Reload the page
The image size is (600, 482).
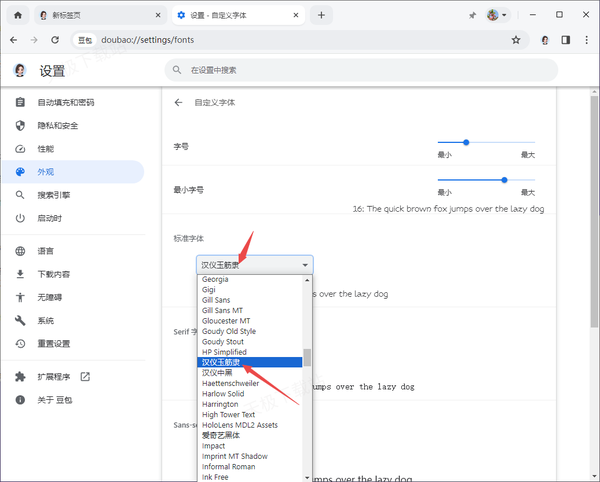click(x=58, y=40)
